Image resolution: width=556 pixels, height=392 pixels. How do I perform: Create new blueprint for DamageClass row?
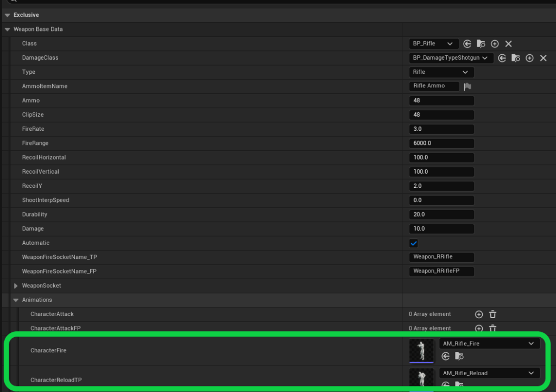pos(529,58)
